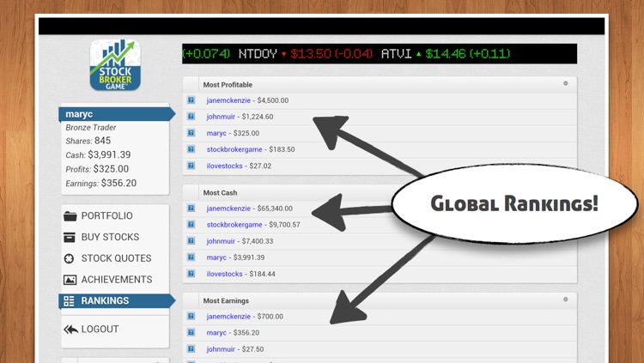Click icon beside maryc $325.00
This screenshot has height=363, width=644.
191,133
